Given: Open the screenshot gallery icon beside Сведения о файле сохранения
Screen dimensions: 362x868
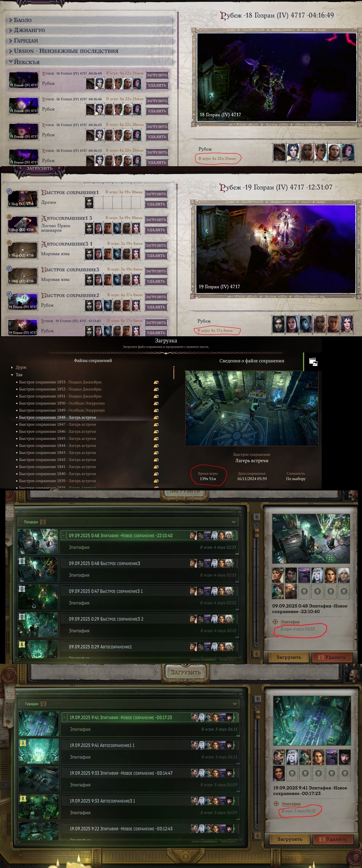Looking at the screenshot, I should click(x=313, y=362).
